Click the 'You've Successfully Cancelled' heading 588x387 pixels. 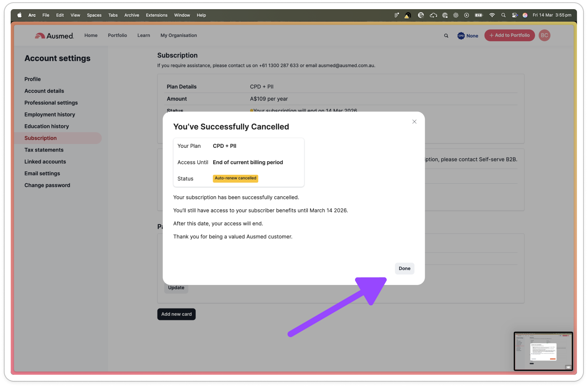pyautogui.click(x=231, y=127)
